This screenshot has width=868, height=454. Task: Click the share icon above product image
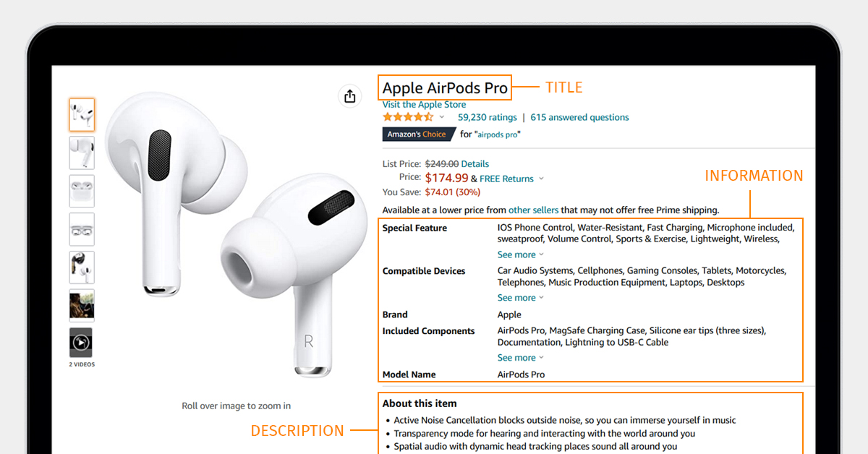[349, 96]
